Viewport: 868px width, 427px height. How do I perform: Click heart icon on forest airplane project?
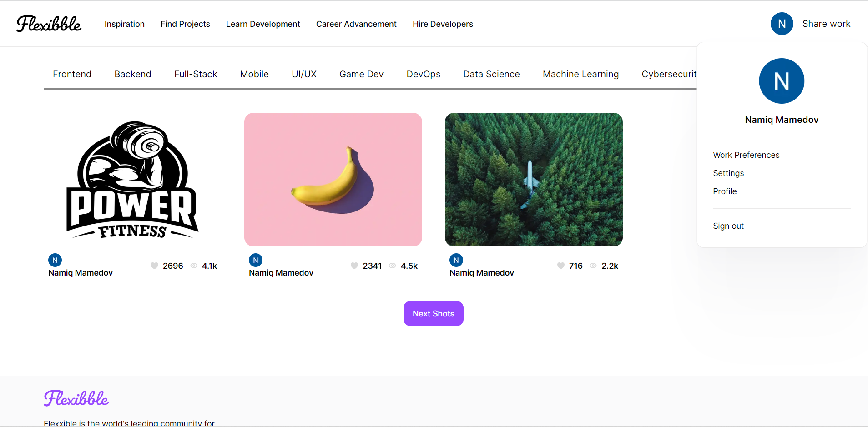561,266
